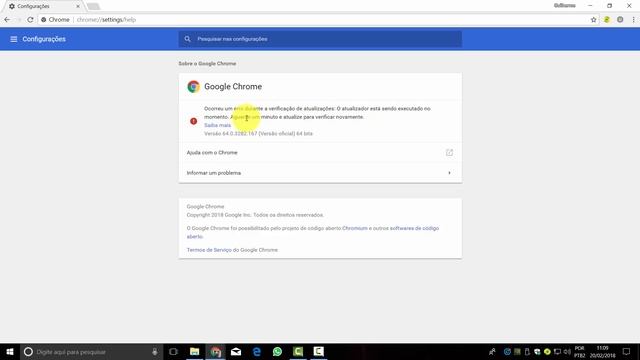Open Task View in taskbar
Image resolution: width=640 pixels, height=360 pixels.
coord(173,352)
